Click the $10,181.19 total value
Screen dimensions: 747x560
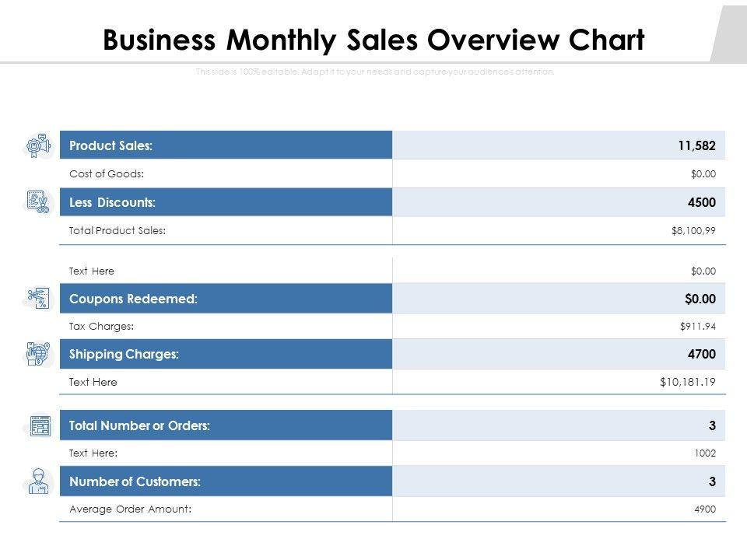tap(687, 382)
